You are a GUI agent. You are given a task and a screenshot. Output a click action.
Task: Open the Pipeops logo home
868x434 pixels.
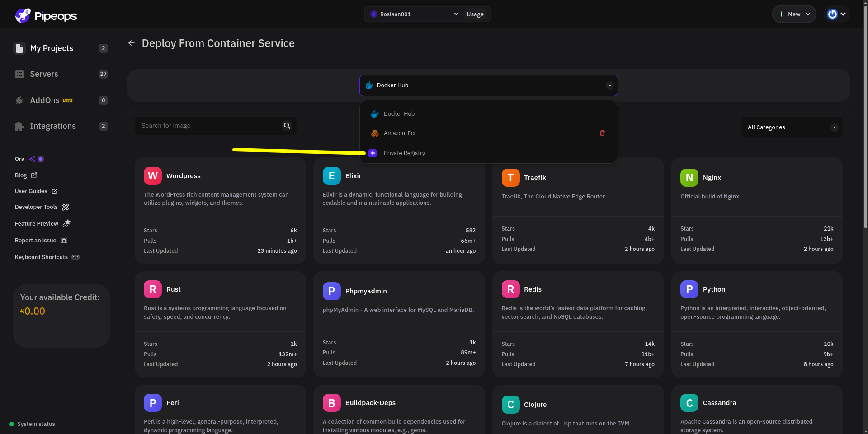46,16
